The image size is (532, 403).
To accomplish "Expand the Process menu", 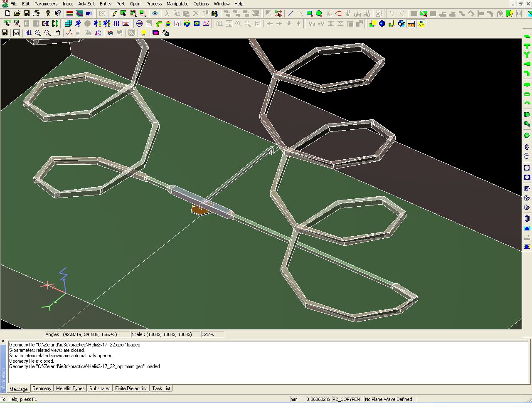I will click(x=154, y=4).
